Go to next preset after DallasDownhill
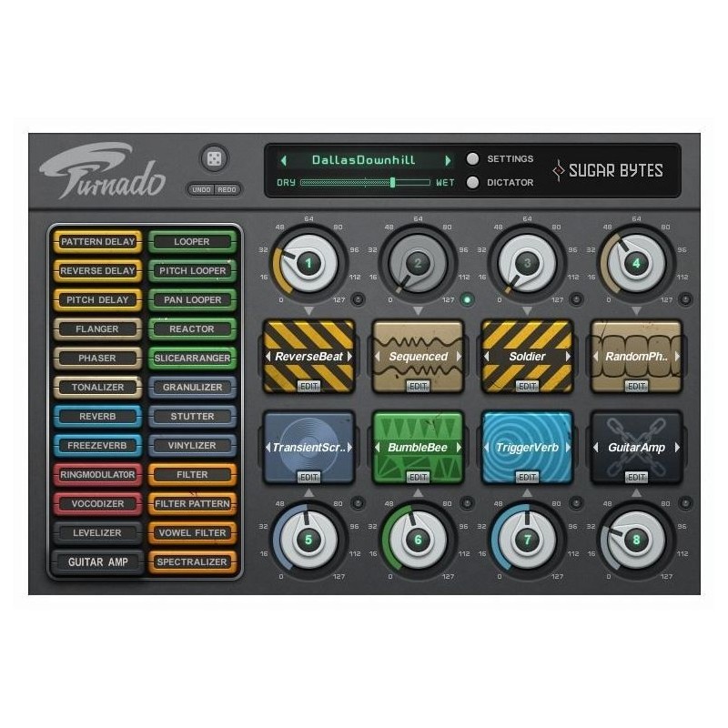The height and width of the screenshot is (728, 728). tap(448, 160)
